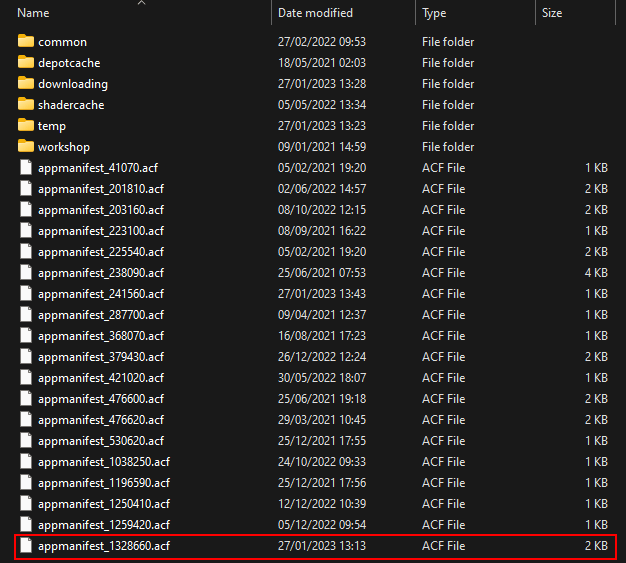This screenshot has height=563, width=626.
Task: Click file icon of appmanifest_1259420.acf
Action: (x=26, y=525)
